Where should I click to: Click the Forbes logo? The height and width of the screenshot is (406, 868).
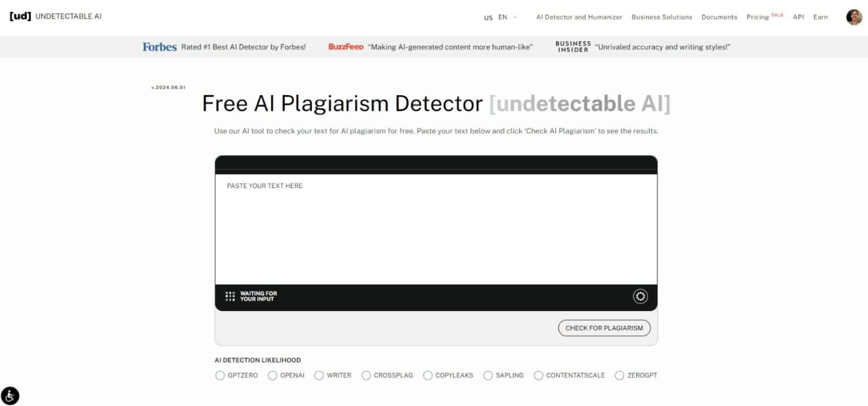tap(159, 47)
